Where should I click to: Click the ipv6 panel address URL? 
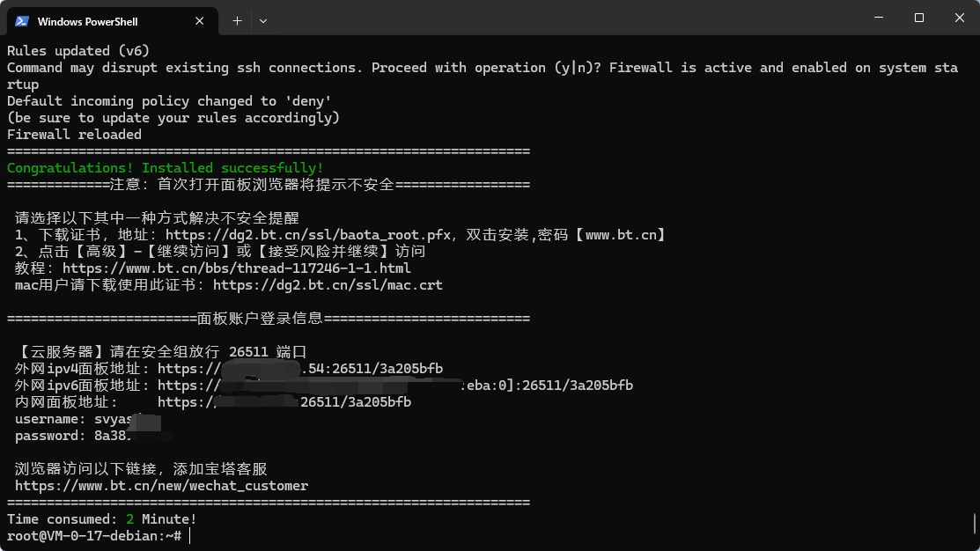395,386
